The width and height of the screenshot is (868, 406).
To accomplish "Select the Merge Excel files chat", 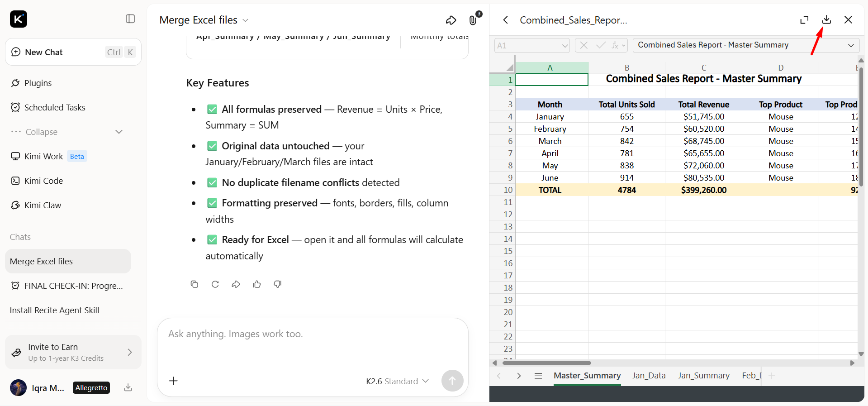I will pyautogui.click(x=68, y=261).
